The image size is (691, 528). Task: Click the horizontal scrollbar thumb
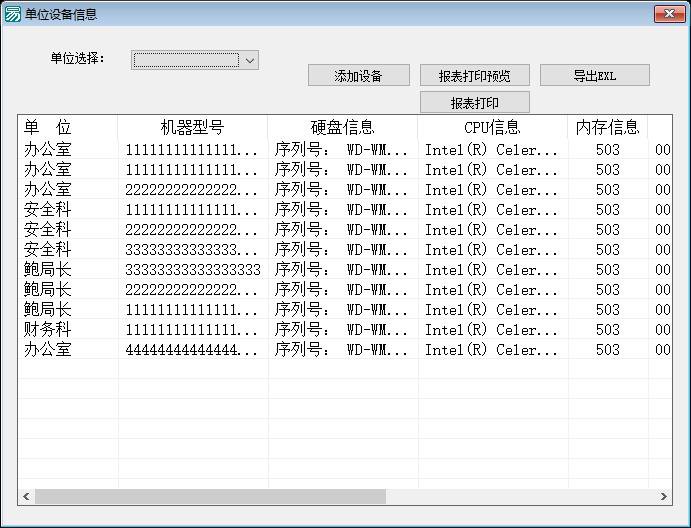click(x=210, y=497)
